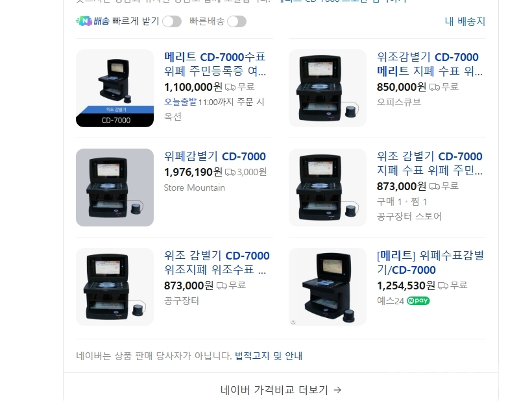Open 위폐감별기 CD-7000 product title
The width and height of the screenshot is (532, 401).
(x=215, y=156)
